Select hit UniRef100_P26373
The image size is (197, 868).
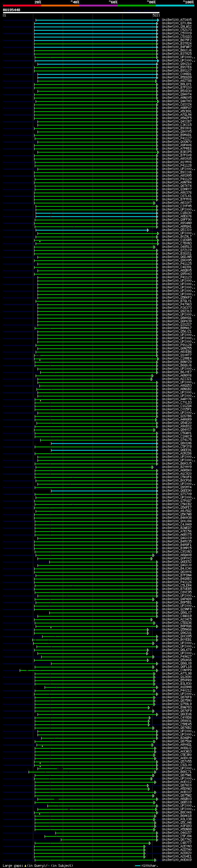click(x=177, y=308)
